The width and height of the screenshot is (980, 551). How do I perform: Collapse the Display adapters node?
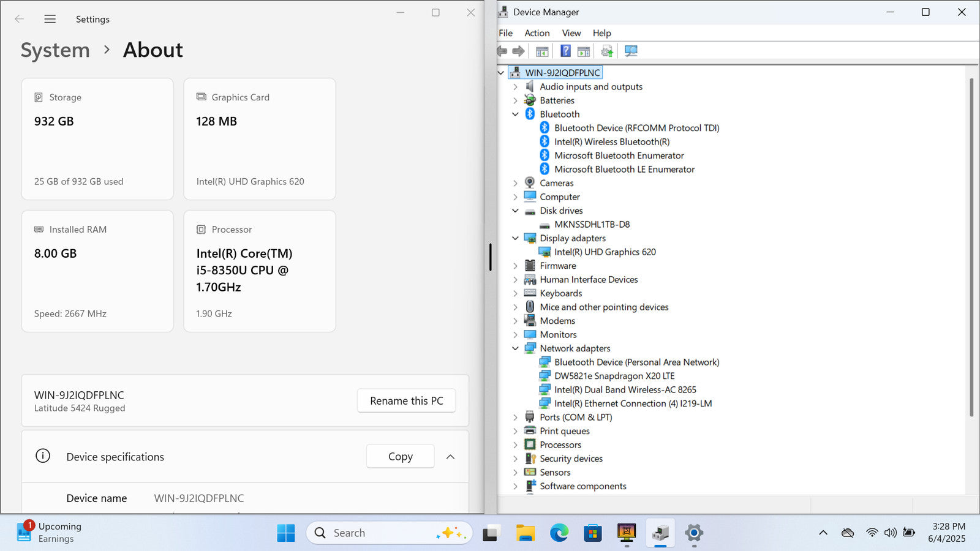[515, 238]
